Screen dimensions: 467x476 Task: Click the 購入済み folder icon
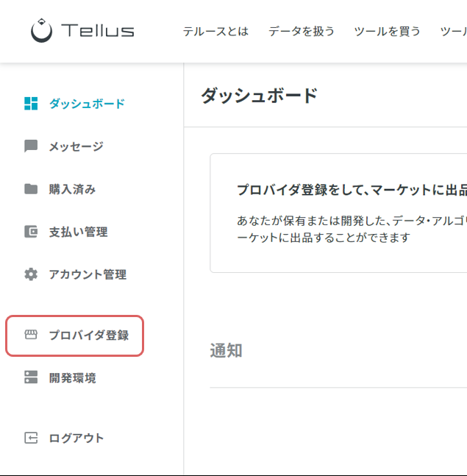31,189
